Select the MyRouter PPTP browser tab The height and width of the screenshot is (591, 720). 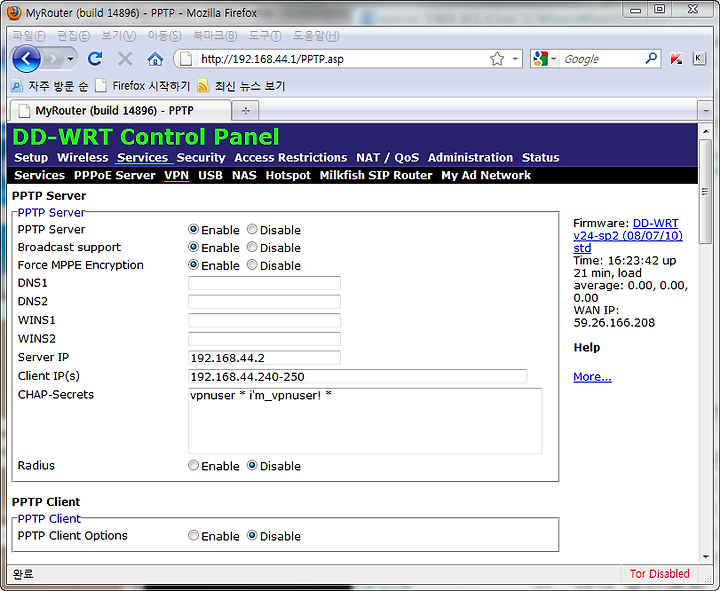120,110
